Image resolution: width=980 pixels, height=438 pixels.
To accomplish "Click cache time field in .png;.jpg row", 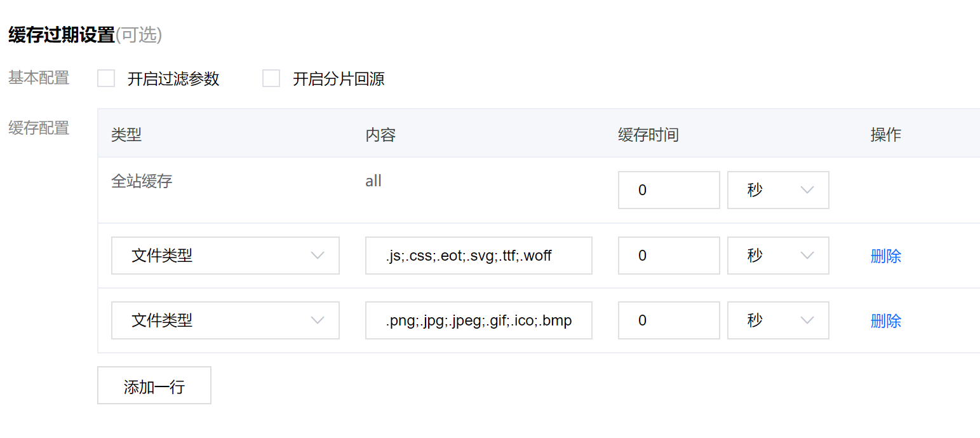I will pos(669,320).
